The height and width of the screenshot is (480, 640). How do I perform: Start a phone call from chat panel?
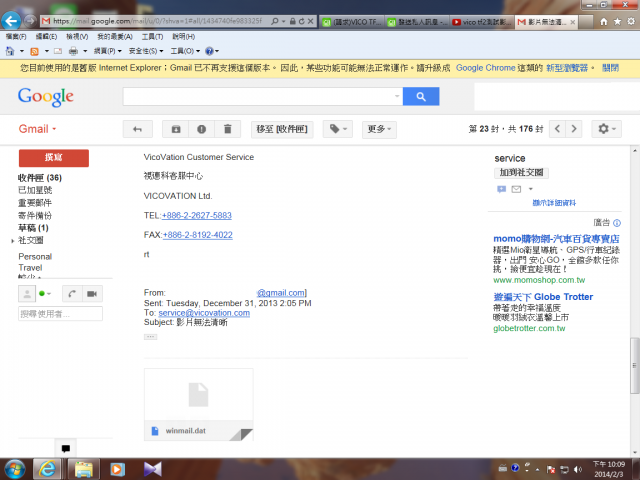coord(72,293)
